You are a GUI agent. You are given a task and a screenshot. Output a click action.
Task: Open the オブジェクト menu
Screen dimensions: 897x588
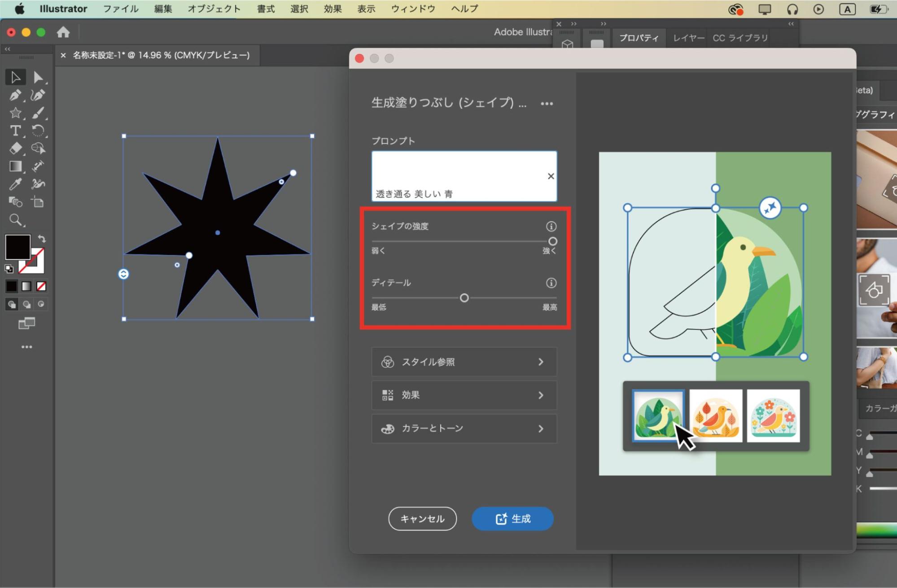(x=214, y=9)
